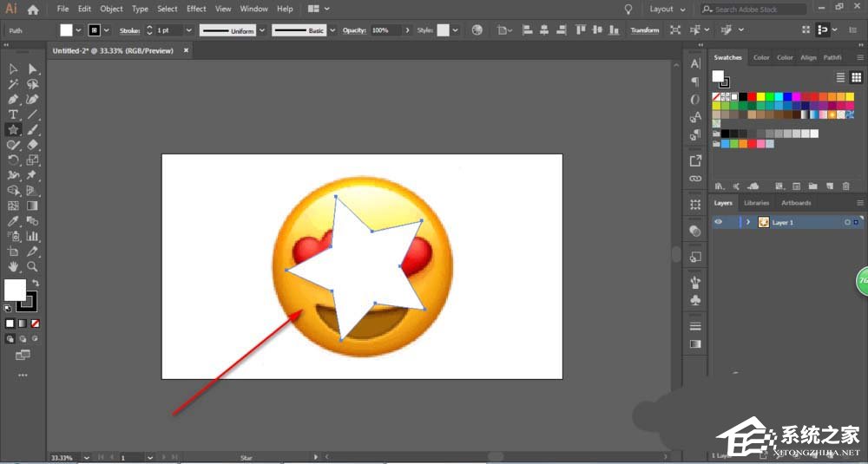The height and width of the screenshot is (464, 868).
Task: Switch to the Artboards tab
Action: point(796,203)
